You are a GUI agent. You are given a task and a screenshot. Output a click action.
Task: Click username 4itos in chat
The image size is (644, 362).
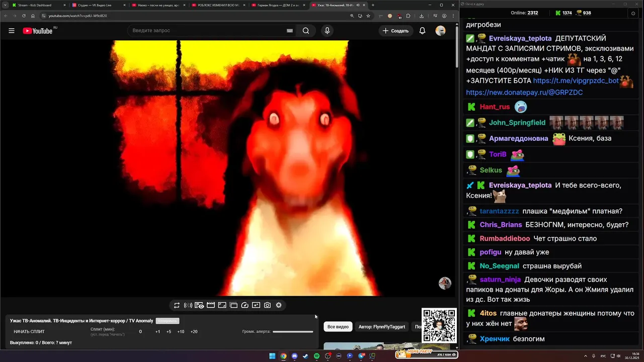(x=488, y=313)
